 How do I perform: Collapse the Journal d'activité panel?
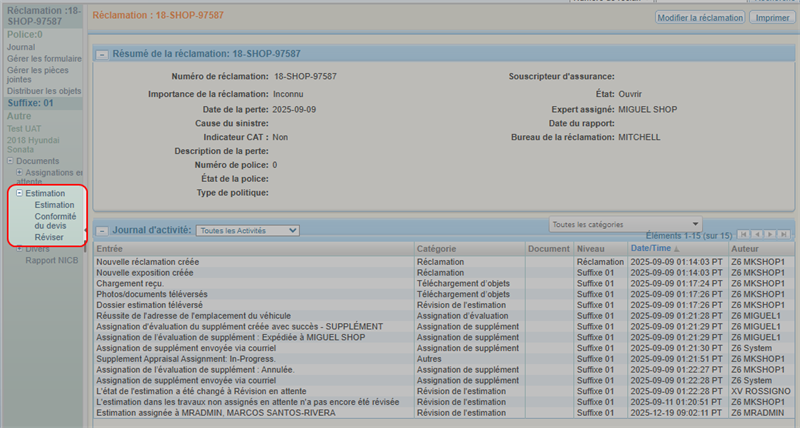pyautogui.click(x=102, y=230)
